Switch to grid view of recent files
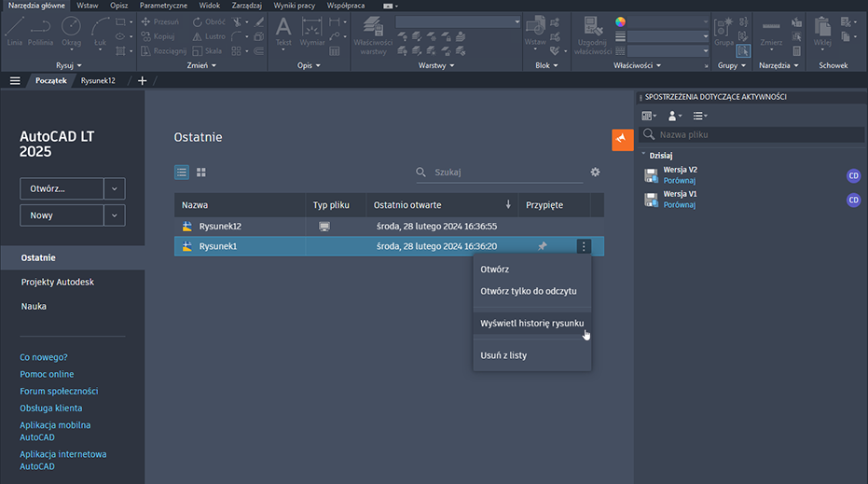The height and width of the screenshot is (484, 868). [x=201, y=173]
